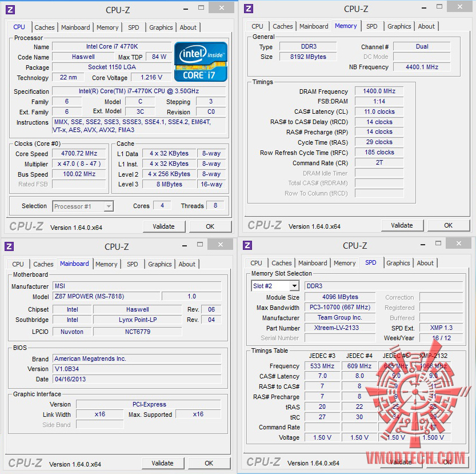Viewport: 476px width, 474px height.
Task: Click the BIOS Date value 04/16/2013
Action: pyautogui.click(x=137, y=379)
